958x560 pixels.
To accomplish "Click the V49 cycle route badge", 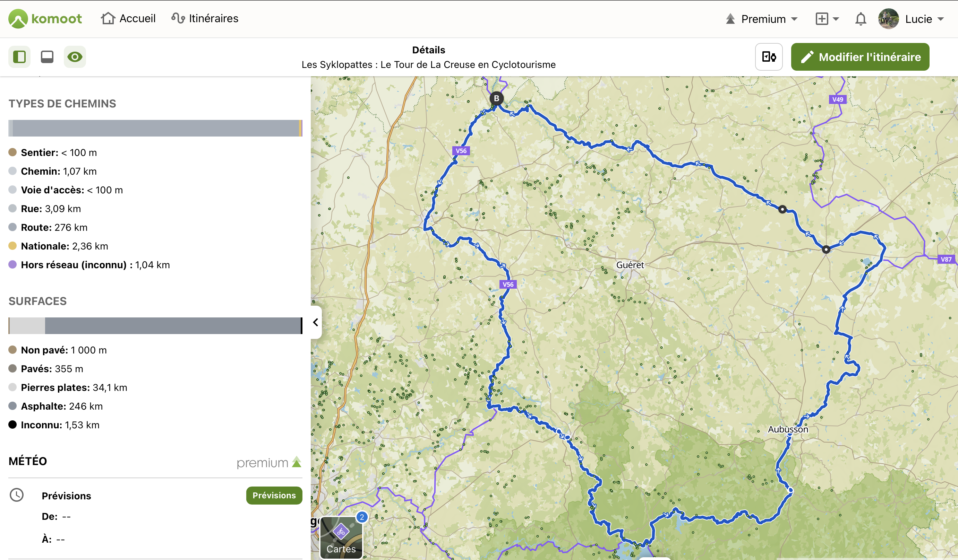I will (x=838, y=99).
